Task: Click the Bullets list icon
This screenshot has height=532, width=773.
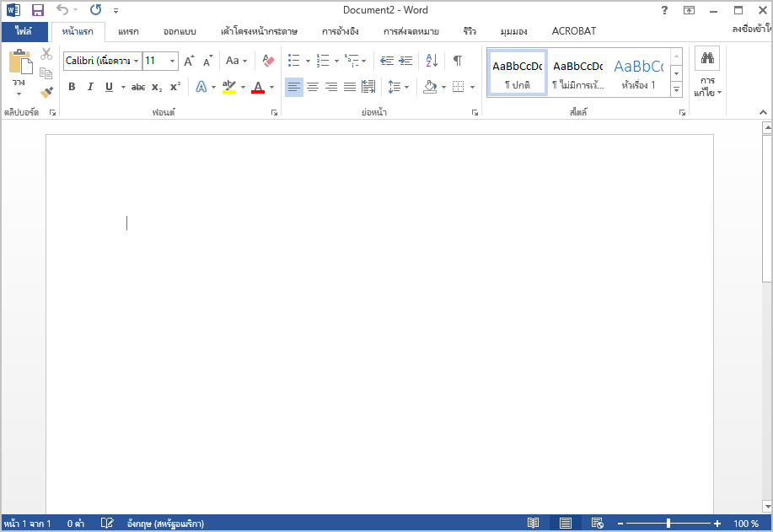Action: click(x=294, y=61)
